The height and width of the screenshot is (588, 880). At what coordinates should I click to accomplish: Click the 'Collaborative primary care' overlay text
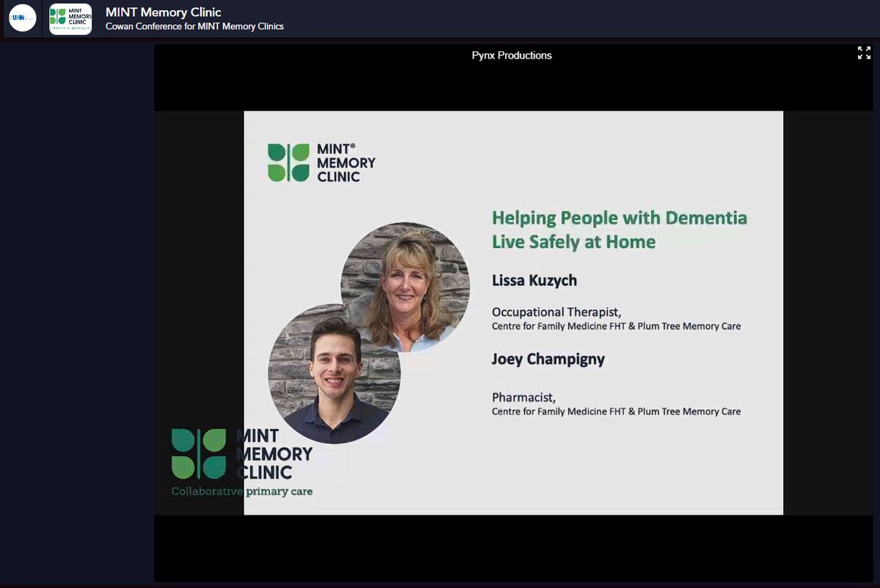242,491
